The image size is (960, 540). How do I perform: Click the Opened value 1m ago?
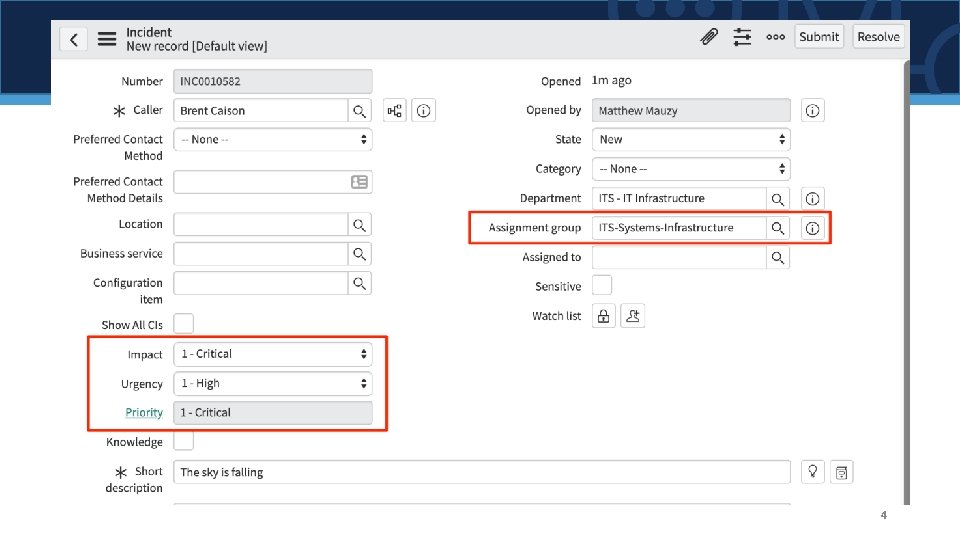(612, 80)
